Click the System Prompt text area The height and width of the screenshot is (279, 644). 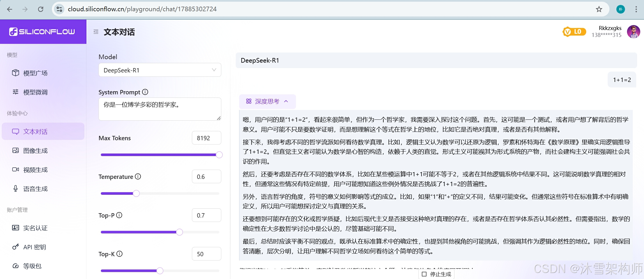coord(160,109)
